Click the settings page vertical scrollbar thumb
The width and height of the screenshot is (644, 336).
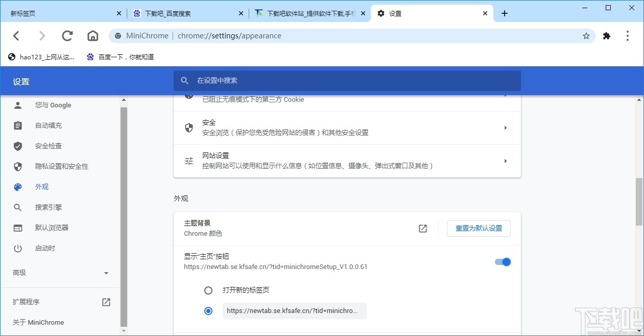[x=639, y=201]
